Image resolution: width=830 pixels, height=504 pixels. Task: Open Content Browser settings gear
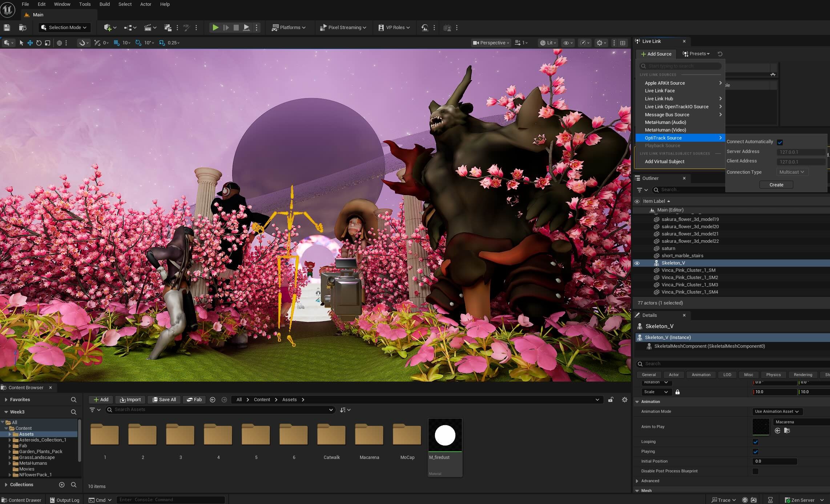click(624, 400)
